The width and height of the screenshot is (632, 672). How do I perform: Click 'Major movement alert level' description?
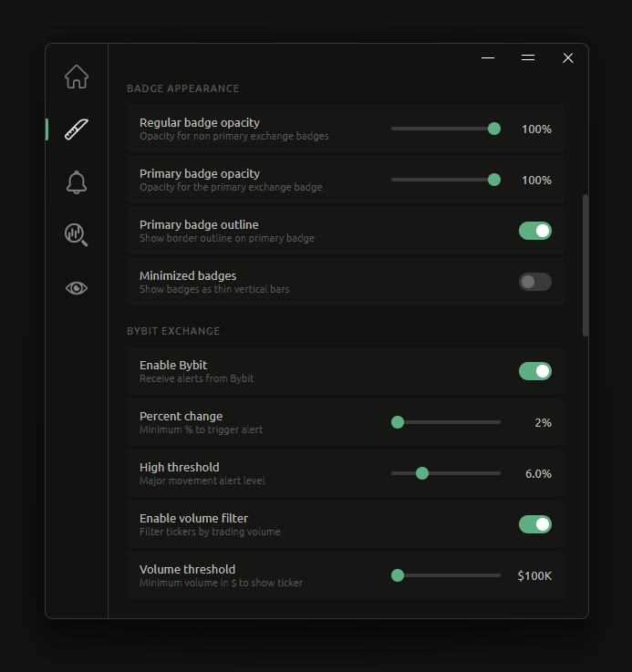click(202, 481)
